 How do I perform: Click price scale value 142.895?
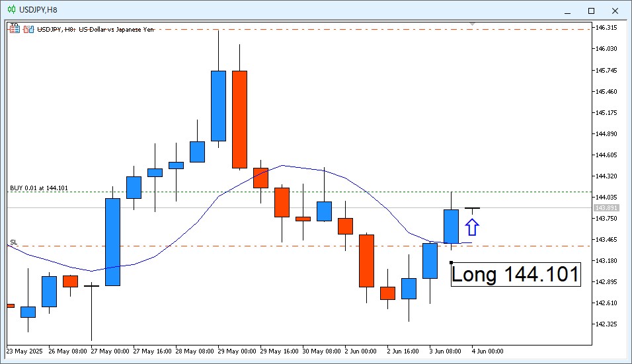pyautogui.click(x=606, y=282)
